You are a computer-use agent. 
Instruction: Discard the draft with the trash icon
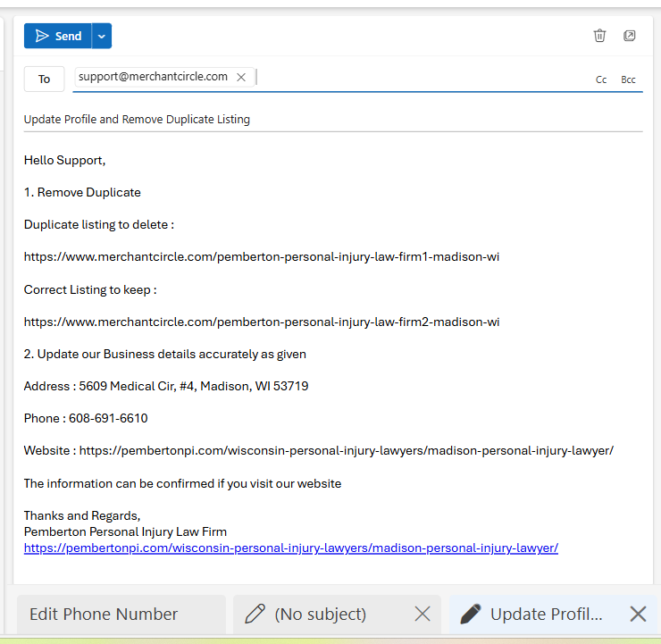[x=599, y=36]
